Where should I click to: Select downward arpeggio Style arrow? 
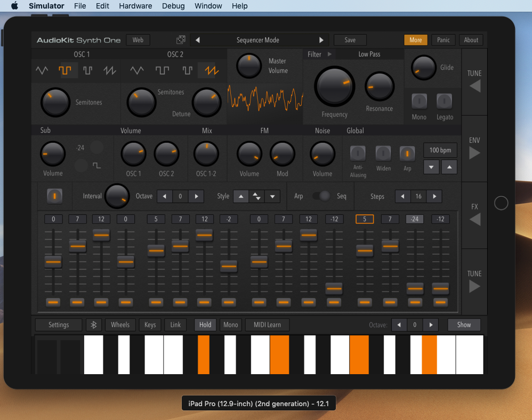click(272, 197)
